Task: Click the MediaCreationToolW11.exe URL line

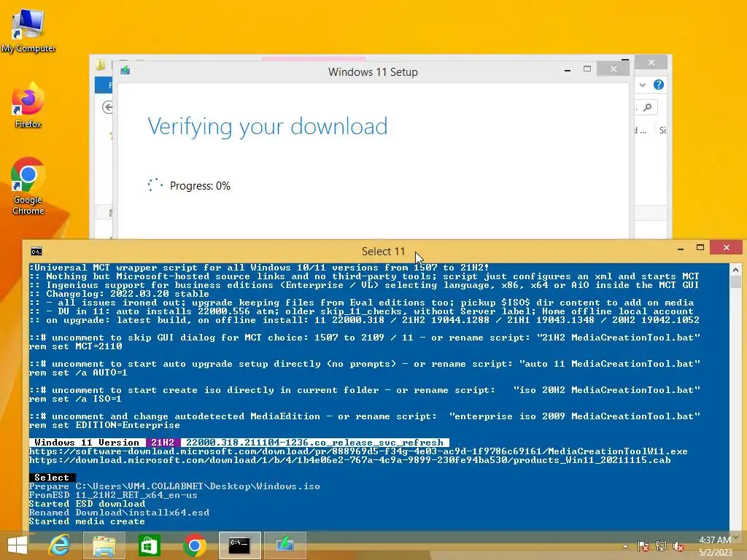Action: click(x=358, y=451)
